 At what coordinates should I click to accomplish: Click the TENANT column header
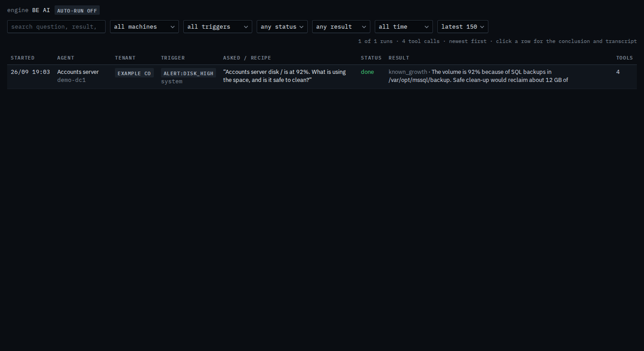125,58
